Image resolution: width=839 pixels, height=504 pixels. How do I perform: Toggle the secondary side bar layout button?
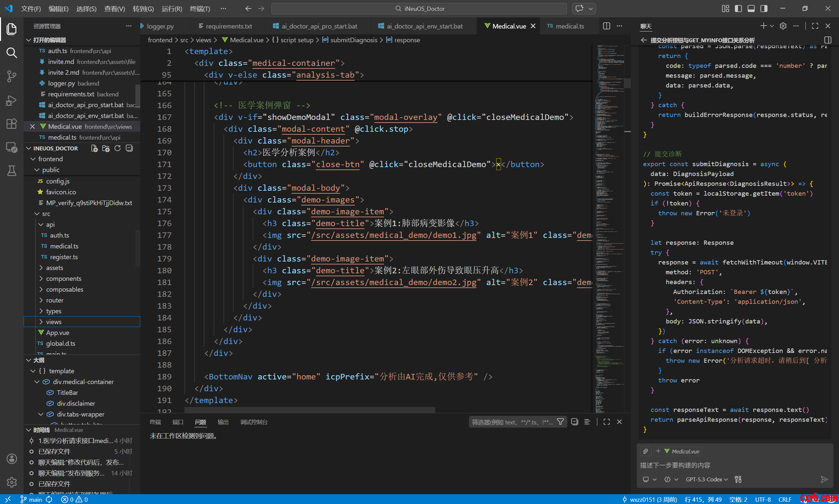pos(764,9)
